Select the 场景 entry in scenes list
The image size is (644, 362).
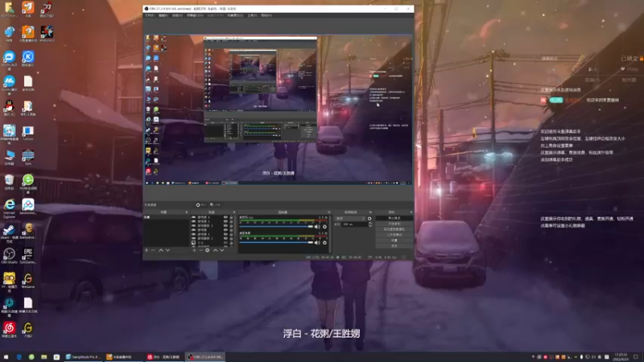pos(167,217)
